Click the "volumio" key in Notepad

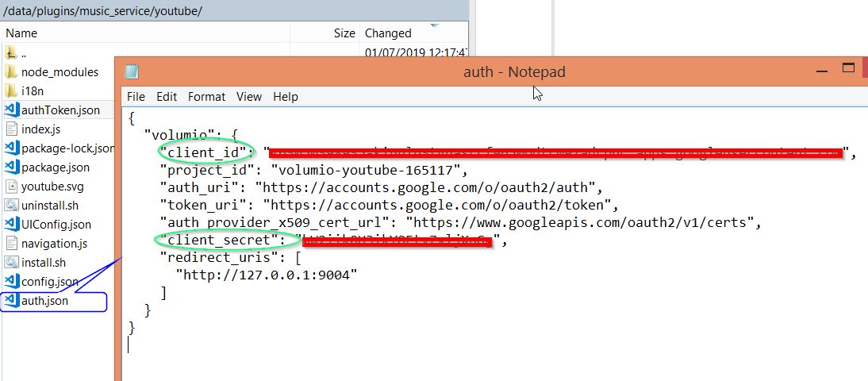click(x=179, y=135)
